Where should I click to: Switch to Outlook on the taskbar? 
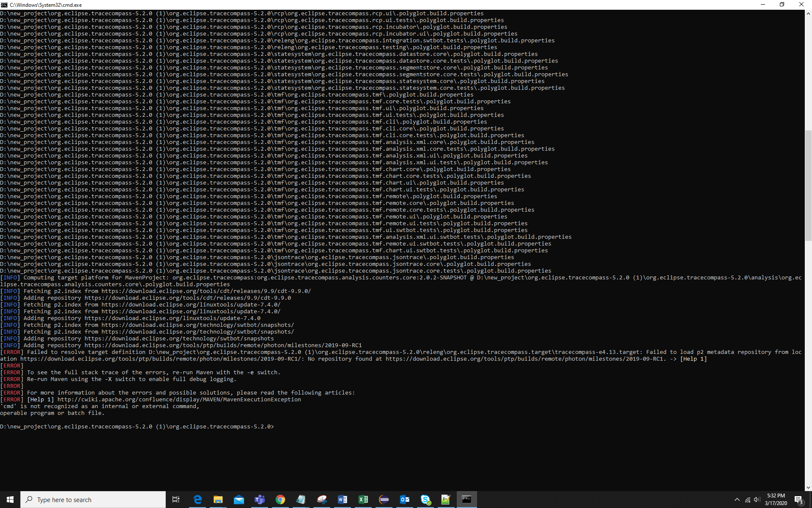point(405,500)
